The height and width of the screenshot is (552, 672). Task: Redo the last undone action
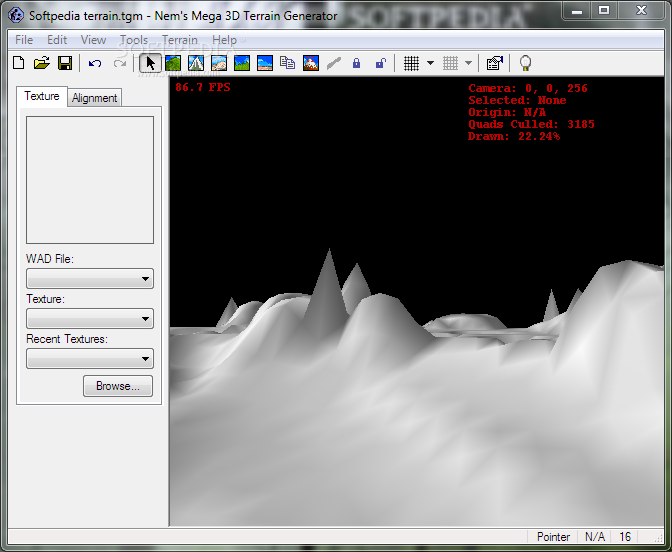[x=120, y=63]
